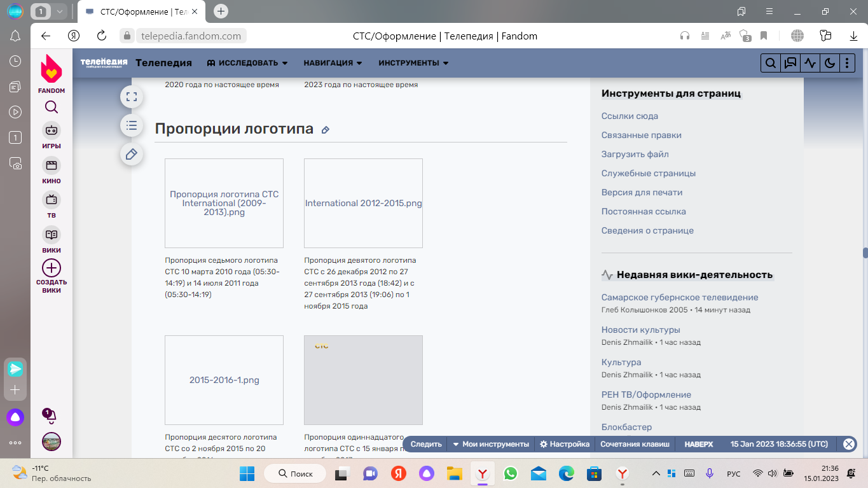Expand tab group dropdown arrow
The width and height of the screenshot is (868, 488).
click(x=59, y=11)
